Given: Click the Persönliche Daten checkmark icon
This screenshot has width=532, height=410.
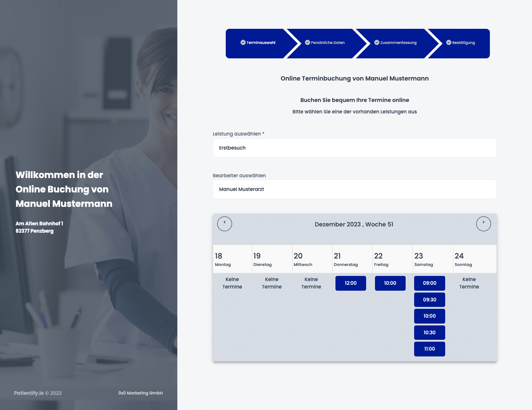Looking at the screenshot, I should point(307,42).
